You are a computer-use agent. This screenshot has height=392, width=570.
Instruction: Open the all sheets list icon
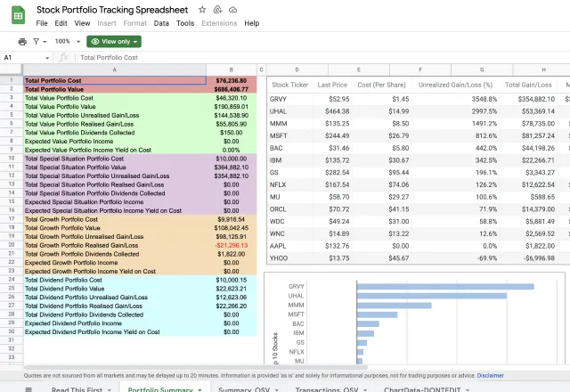[x=28, y=389]
